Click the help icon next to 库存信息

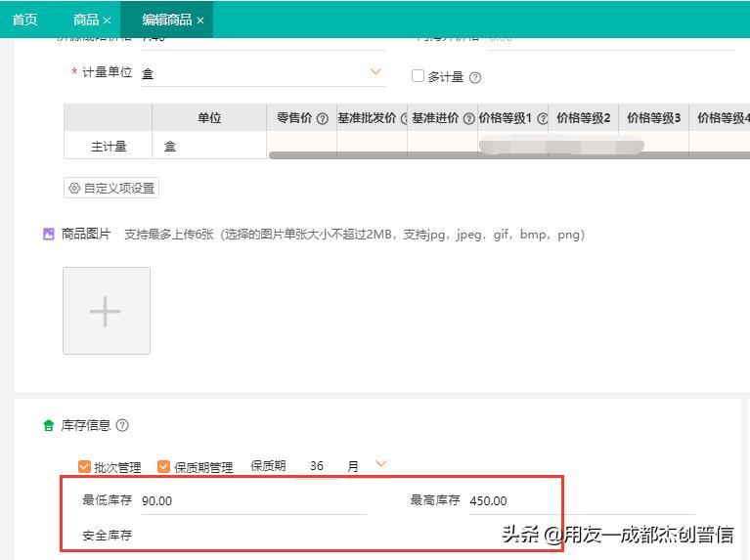[122, 425]
